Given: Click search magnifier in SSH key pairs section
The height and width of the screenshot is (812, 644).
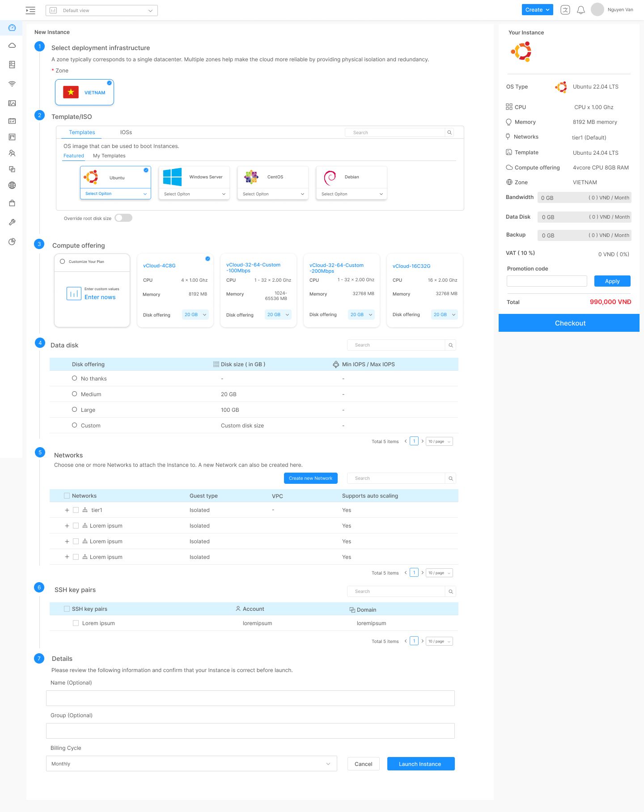Looking at the screenshot, I should pyautogui.click(x=451, y=592).
